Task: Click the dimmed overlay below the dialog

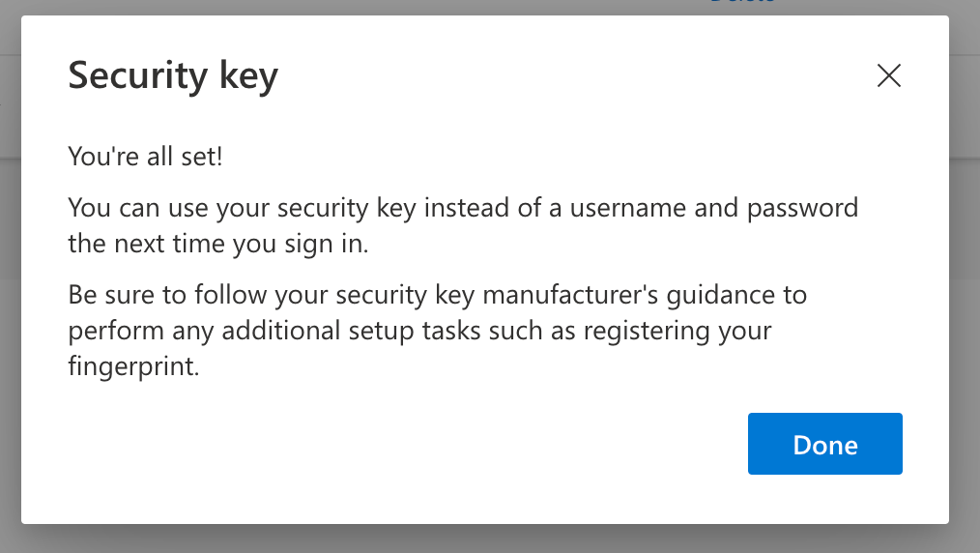Action: tap(485, 539)
